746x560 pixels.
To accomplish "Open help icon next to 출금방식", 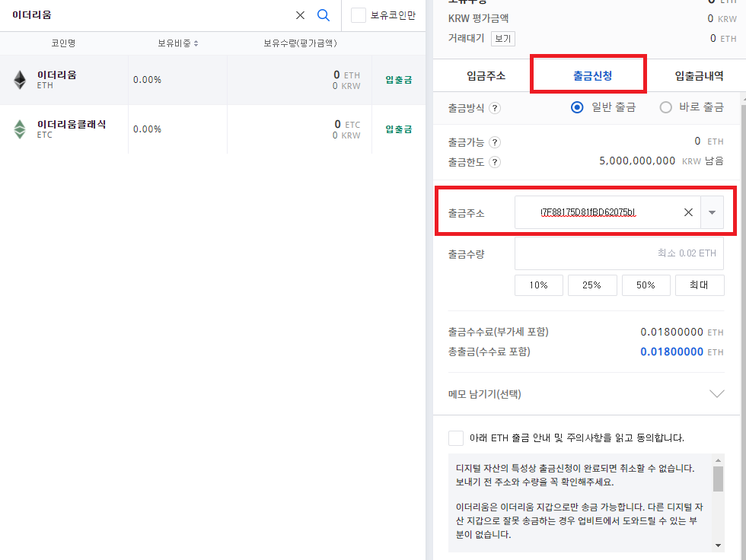I will tap(495, 108).
